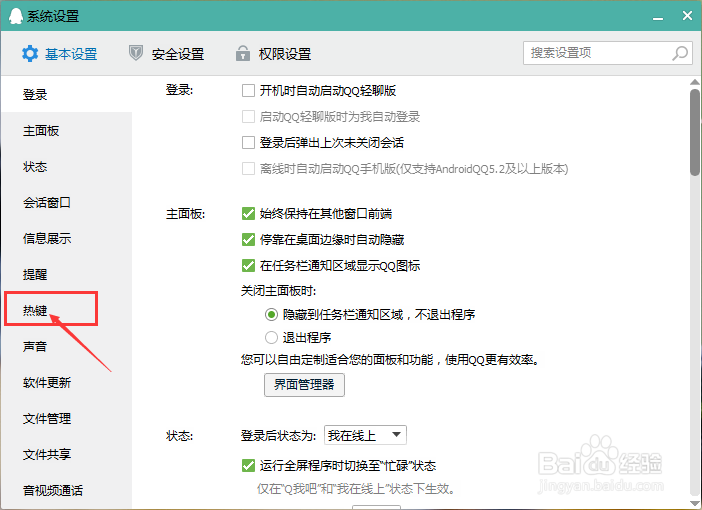This screenshot has height=510, width=702.
Task: Select 主面板 in the sidebar
Action: pyautogui.click(x=67, y=131)
